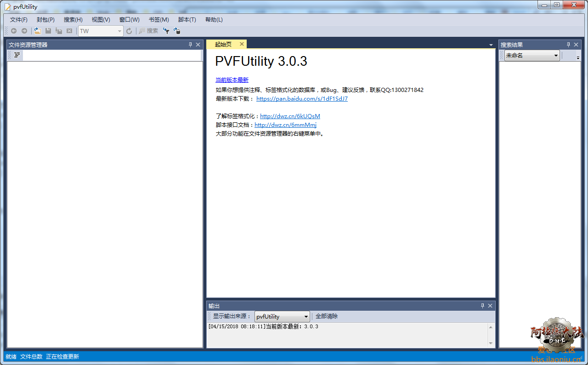
Task: Open the TW encoding dropdown
Action: (119, 31)
